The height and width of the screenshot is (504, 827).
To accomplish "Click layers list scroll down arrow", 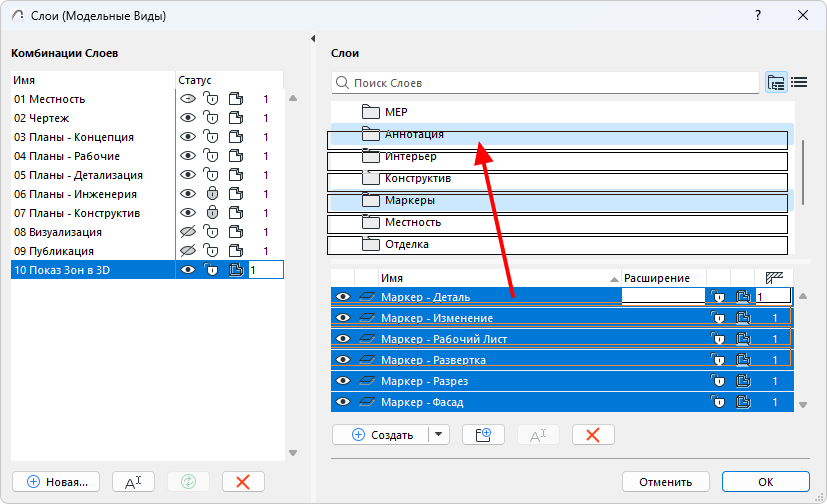I will coord(803,405).
